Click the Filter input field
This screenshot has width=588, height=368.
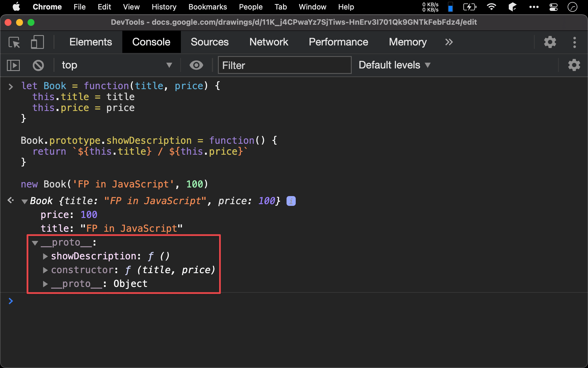point(284,65)
